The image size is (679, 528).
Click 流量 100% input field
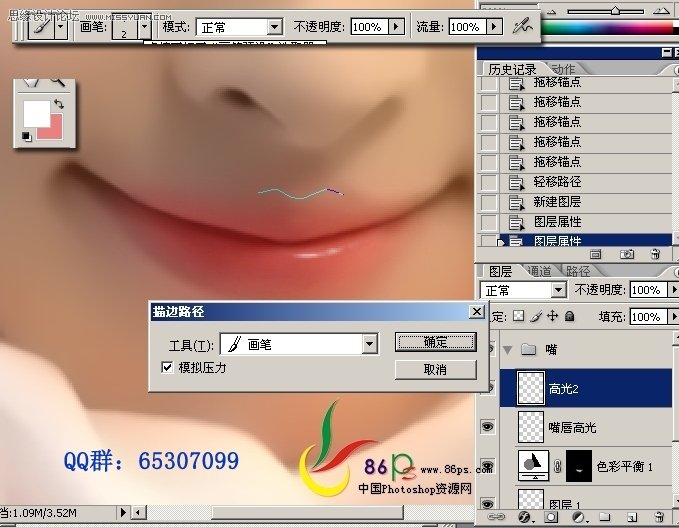click(x=468, y=26)
